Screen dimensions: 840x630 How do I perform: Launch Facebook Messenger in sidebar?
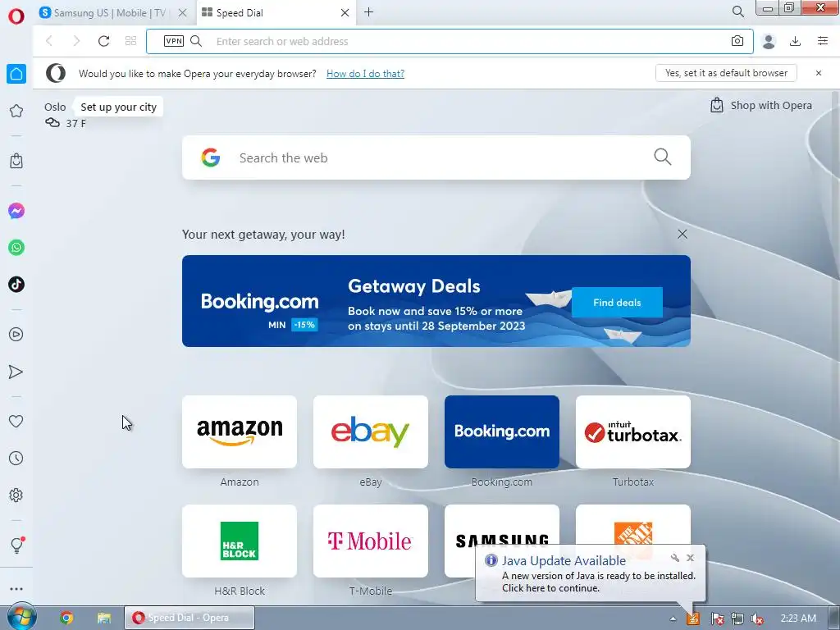click(16, 211)
